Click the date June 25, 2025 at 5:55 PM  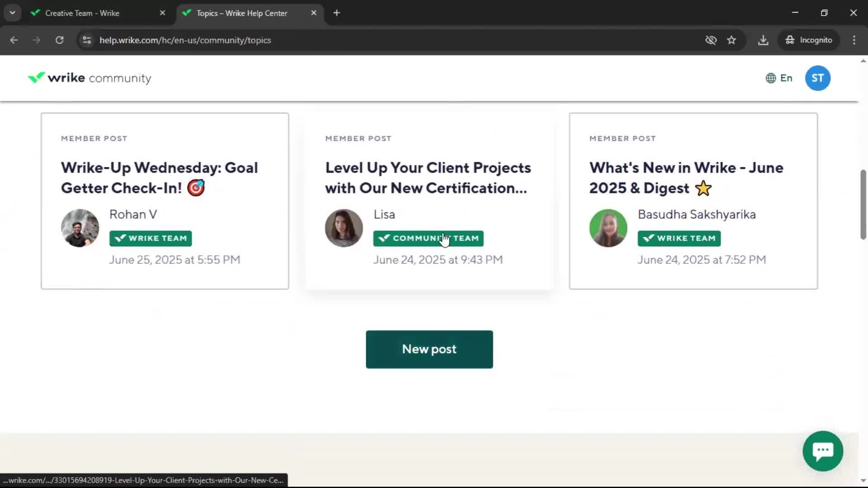coord(175,260)
